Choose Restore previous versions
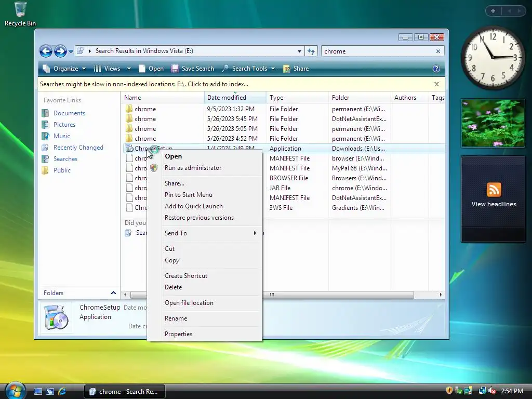Screen dimensions: 532x399 205,218
